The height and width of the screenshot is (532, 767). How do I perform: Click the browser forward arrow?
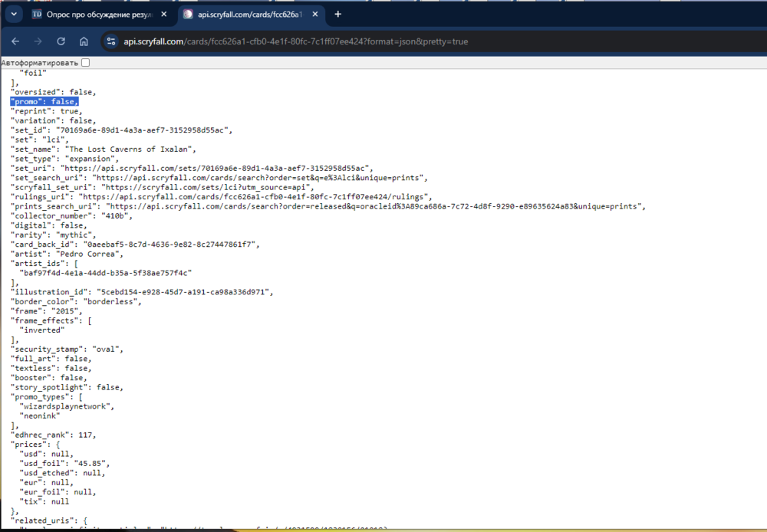(x=38, y=41)
